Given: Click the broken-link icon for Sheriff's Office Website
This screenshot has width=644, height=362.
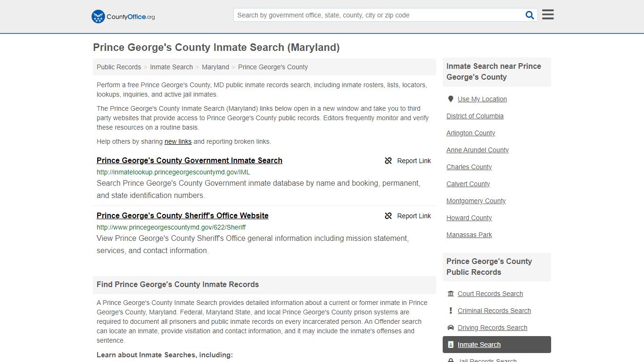Looking at the screenshot, I should tap(388, 216).
